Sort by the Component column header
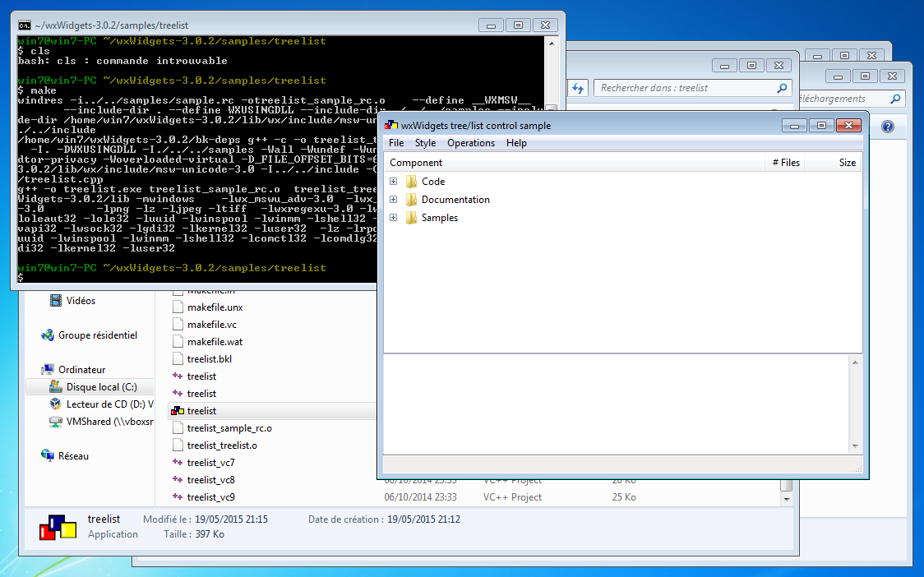Screen dimensions: 924x577 tap(575, 163)
